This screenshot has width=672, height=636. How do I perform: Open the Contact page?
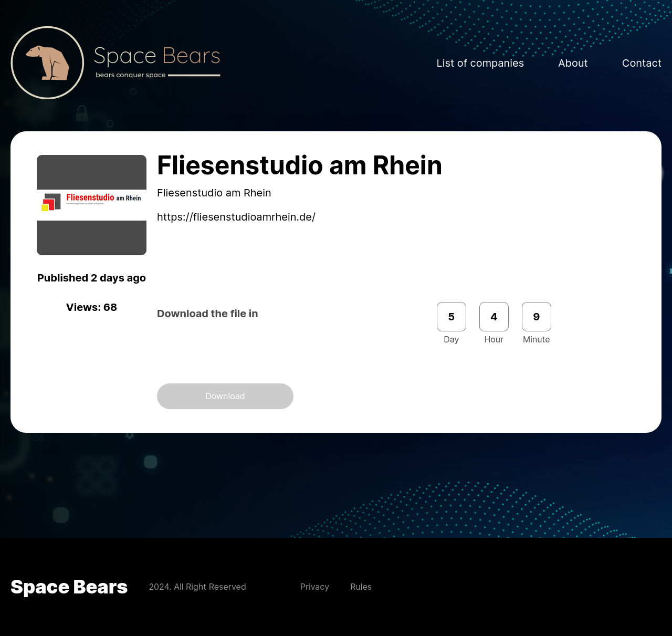(642, 63)
